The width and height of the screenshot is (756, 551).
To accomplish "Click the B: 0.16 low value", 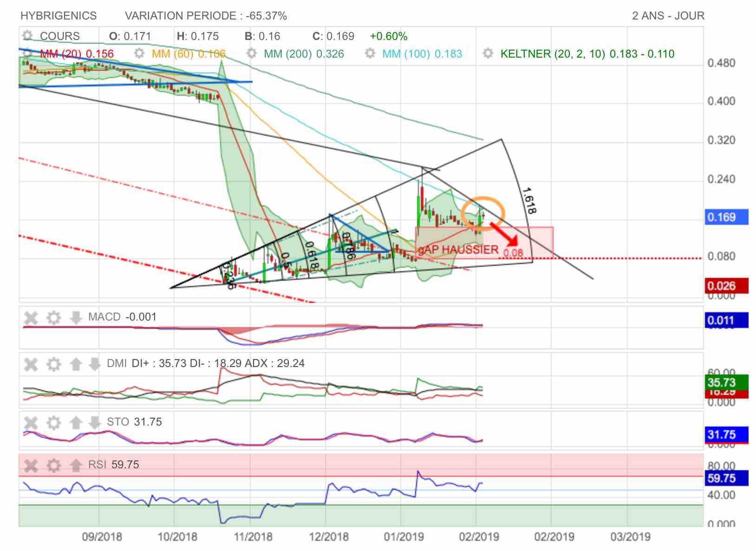I will point(262,36).
